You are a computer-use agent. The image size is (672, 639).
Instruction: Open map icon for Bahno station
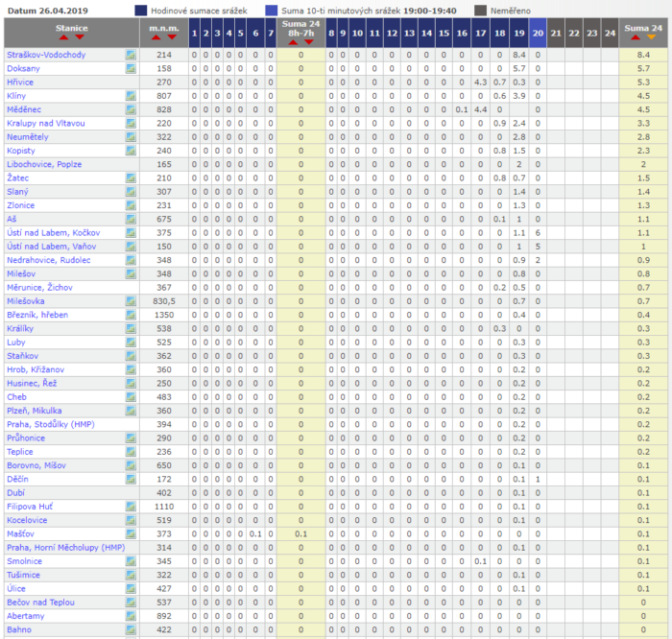coord(131,629)
